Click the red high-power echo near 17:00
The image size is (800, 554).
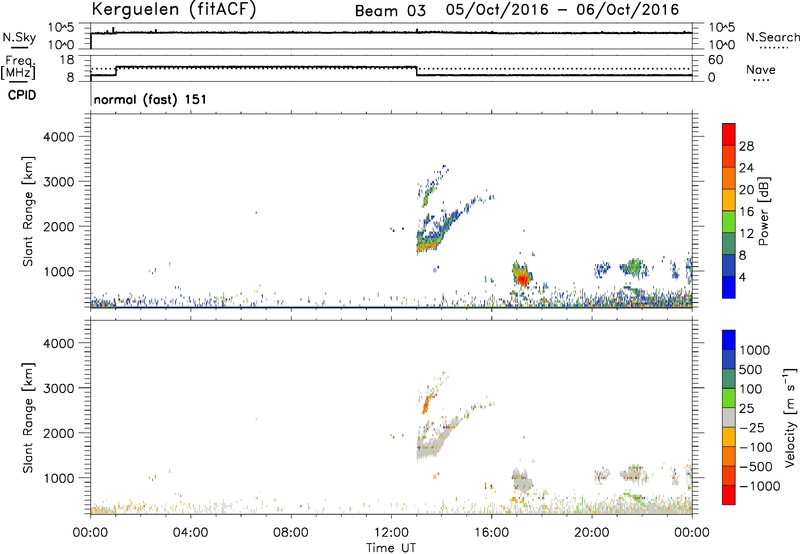(522, 278)
